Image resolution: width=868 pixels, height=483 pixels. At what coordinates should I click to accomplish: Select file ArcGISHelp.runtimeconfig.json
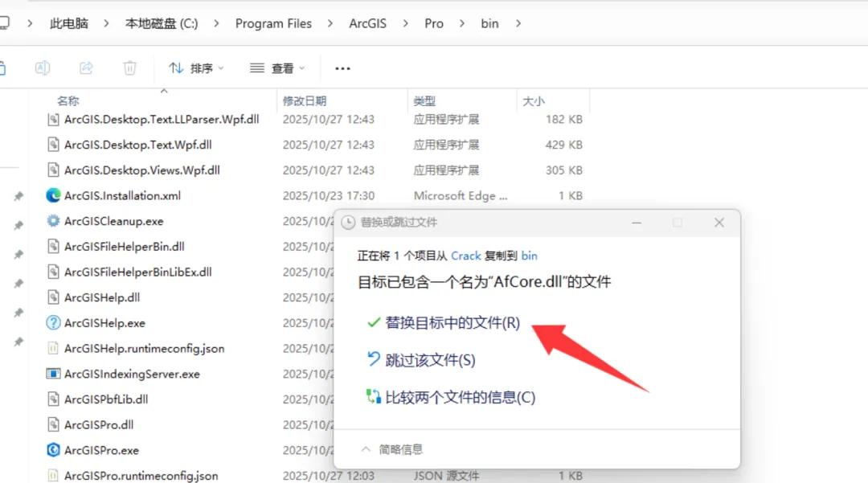[x=145, y=349]
